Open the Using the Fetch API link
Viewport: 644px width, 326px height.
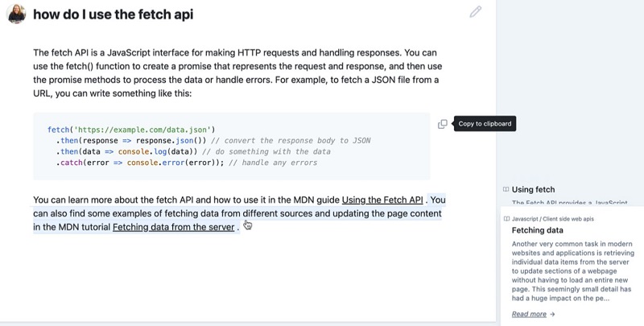[x=382, y=200]
